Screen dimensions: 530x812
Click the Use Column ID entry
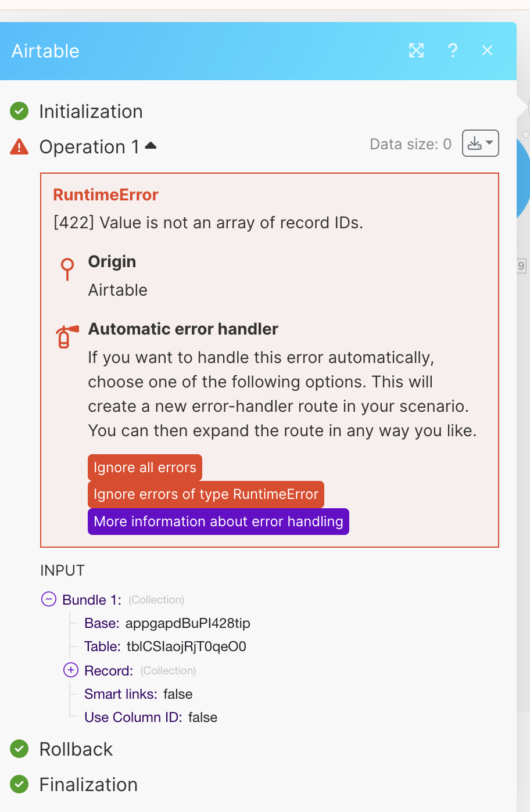click(x=151, y=717)
